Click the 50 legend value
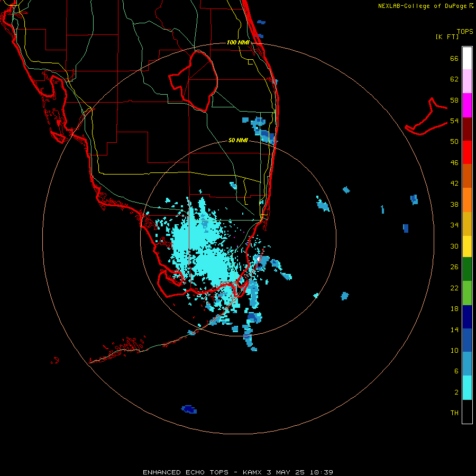476x476 pixels. pos(454,142)
